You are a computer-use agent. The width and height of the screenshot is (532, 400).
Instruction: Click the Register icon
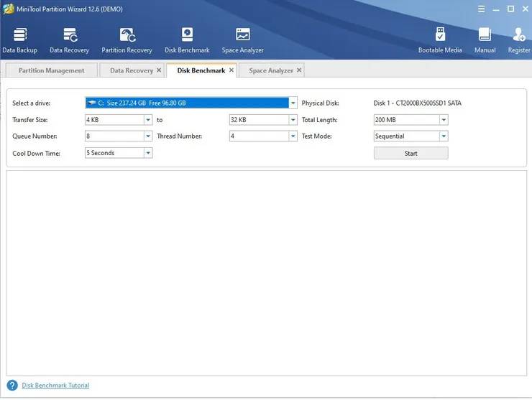(x=519, y=40)
